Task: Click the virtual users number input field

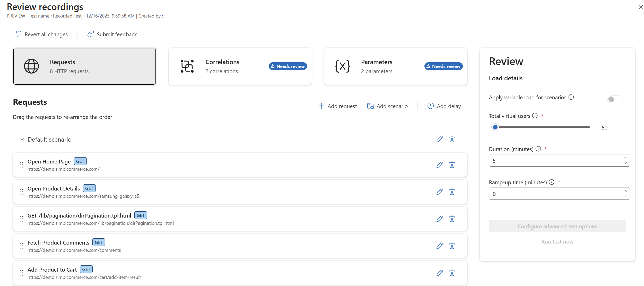Action: (611, 127)
